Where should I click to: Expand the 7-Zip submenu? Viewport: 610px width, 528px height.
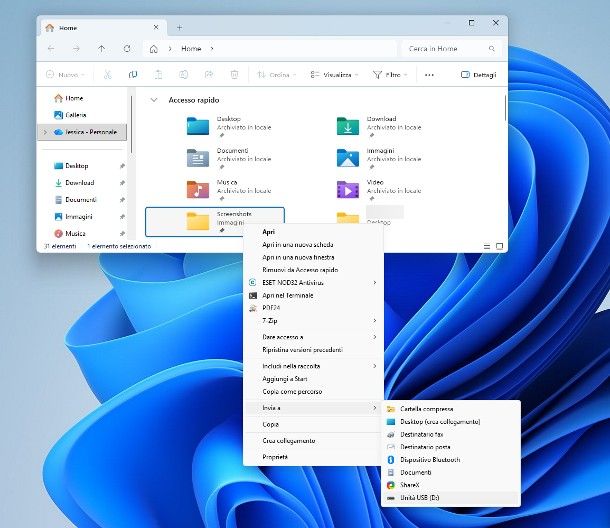313,321
